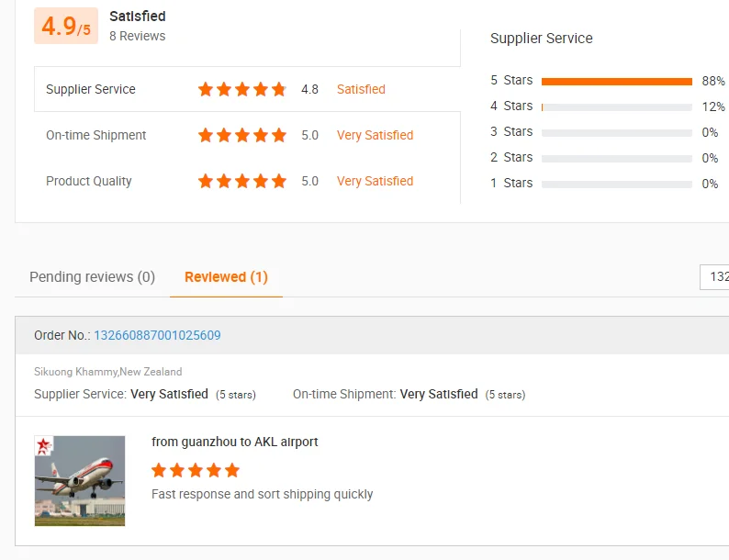Click the On-time Shipment star rating icons
The image size is (729, 560).
(242, 135)
